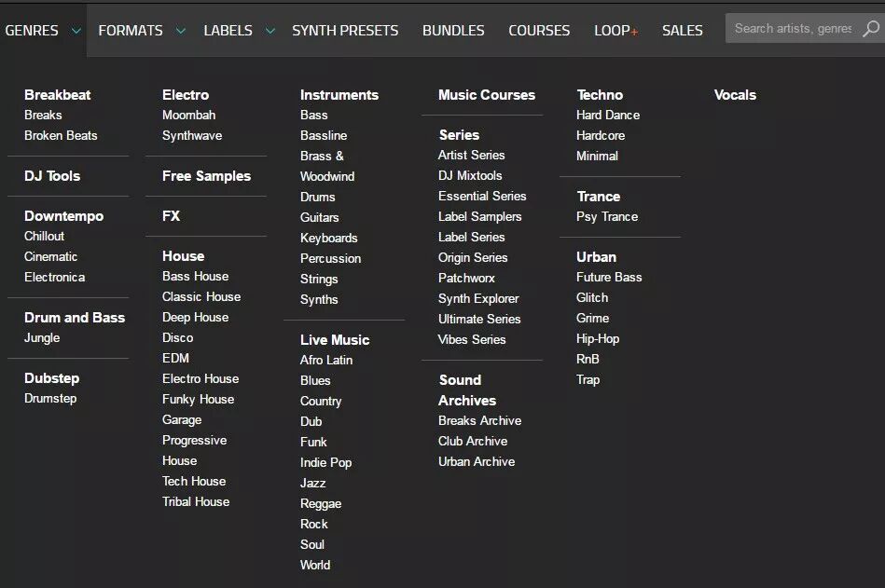This screenshot has height=588, width=885.
Task: Select the Trap genre
Action: click(x=588, y=379)
